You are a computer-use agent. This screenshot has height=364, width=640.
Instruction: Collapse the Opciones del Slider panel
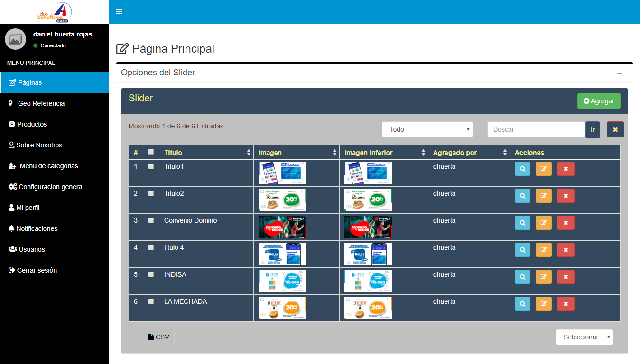[x=619, y=73]
